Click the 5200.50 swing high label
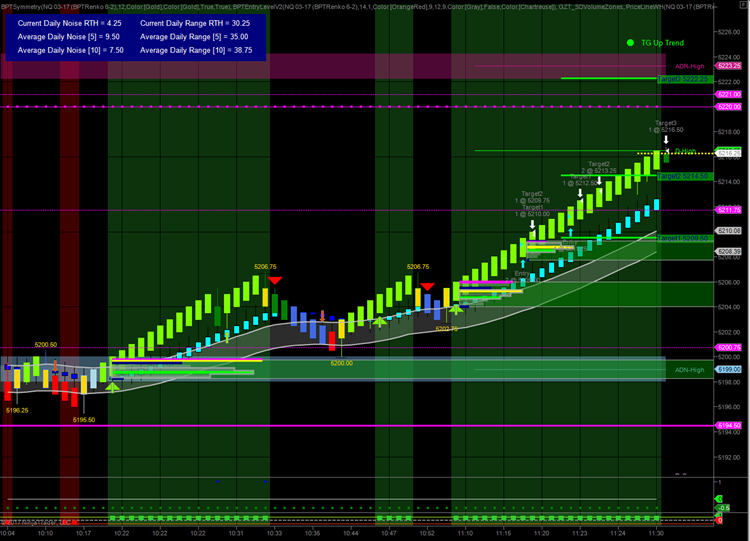The width and height of the screenshot is (750, 541). coord(46,345)
